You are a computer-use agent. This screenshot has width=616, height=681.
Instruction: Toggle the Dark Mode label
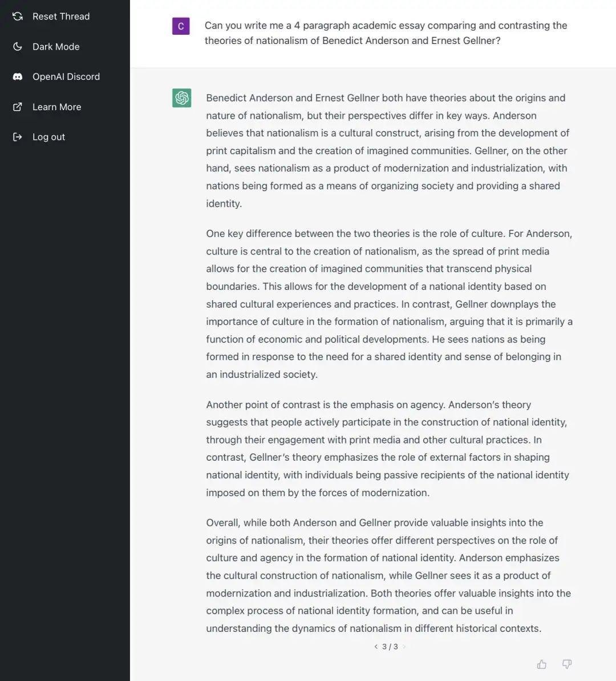pos(56,47)
